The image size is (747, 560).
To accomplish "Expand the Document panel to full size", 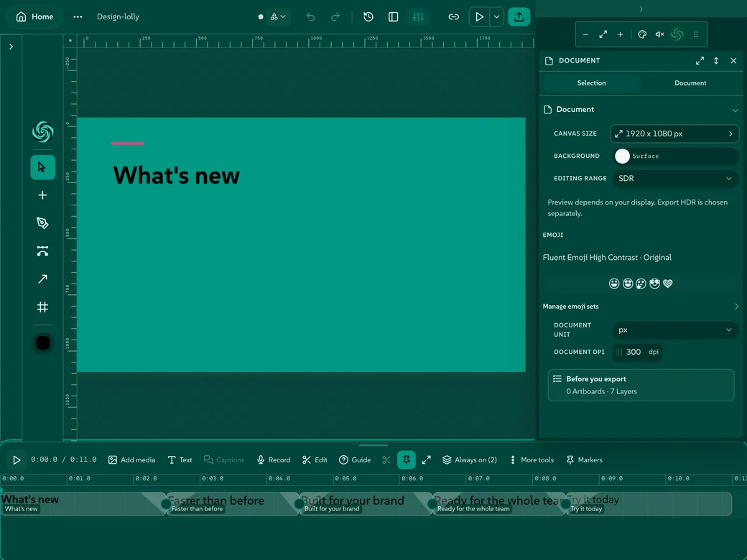I will click(700, 60).
